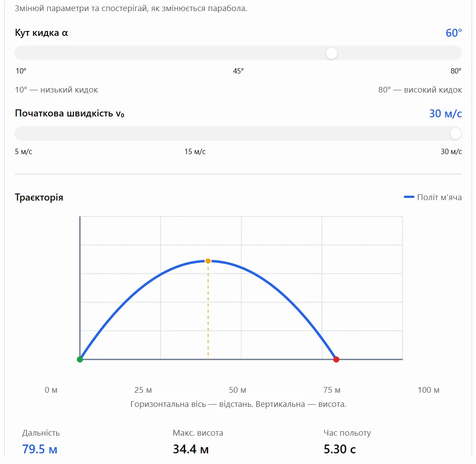The image size is (476, 464).
Task: Click the blue 60° angle value
Action: [453, 33]
